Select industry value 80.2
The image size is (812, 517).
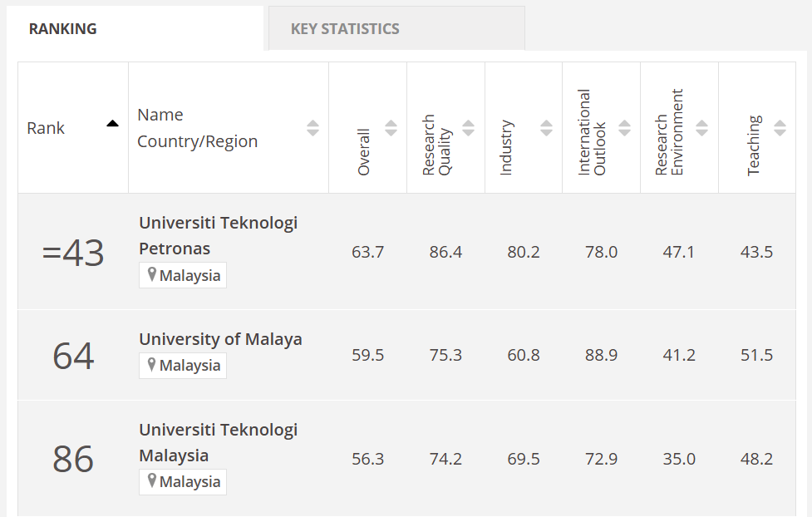tap(524, 252)
